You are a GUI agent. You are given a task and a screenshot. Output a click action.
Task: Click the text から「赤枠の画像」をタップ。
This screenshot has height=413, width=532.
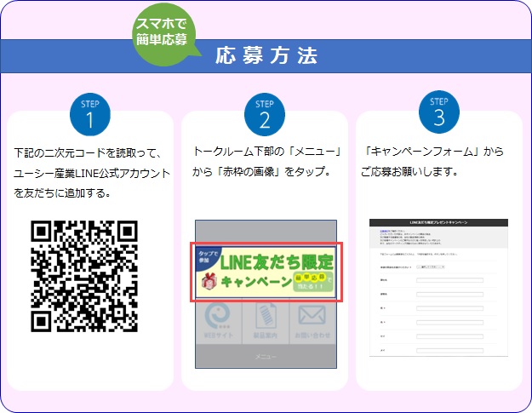coord(261,171)
